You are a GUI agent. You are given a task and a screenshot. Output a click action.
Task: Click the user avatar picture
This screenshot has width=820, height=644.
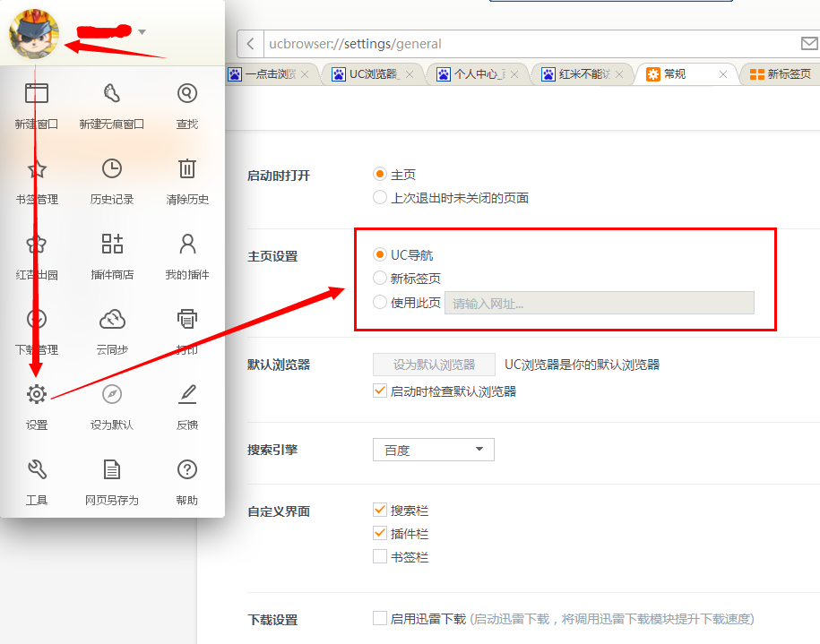point(34,33)
